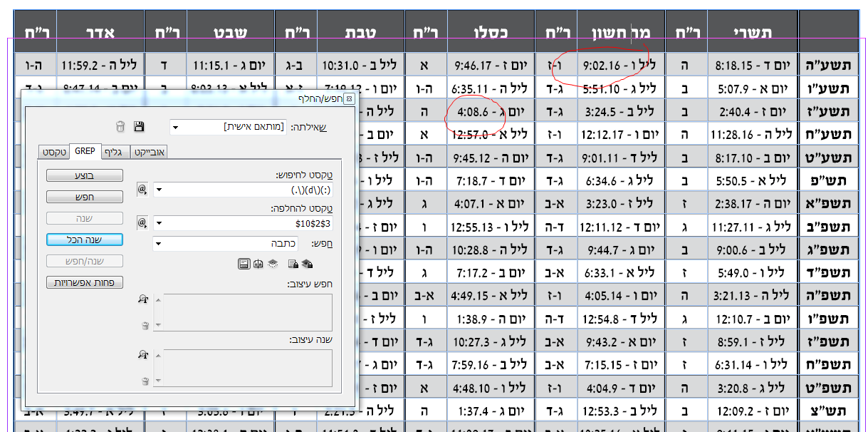The image size is (868, 432).
Task: Select the מרחשון column header cell
Action: 621,32
